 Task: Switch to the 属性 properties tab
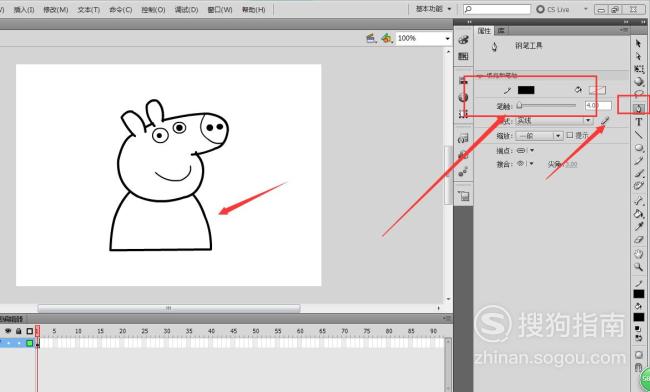484,31
